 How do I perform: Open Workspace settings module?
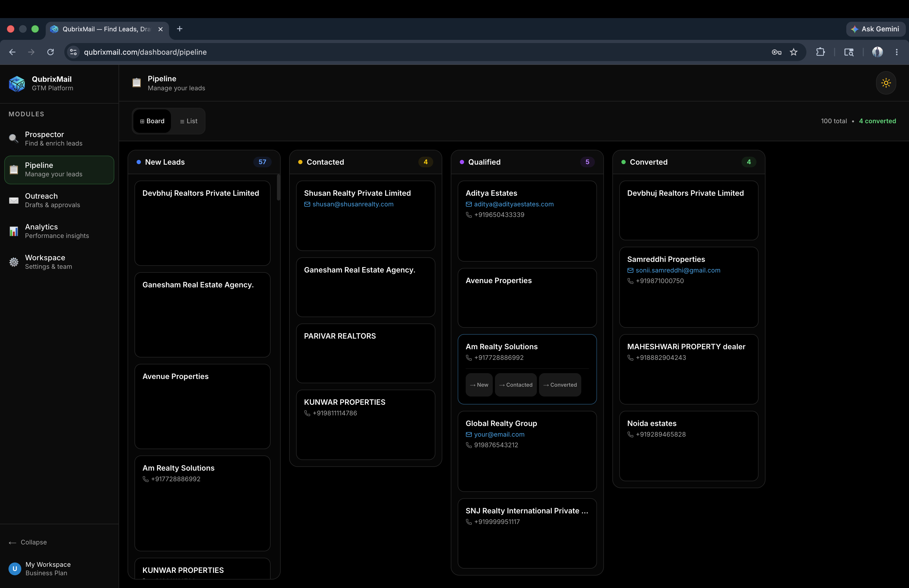click(59, 262)
